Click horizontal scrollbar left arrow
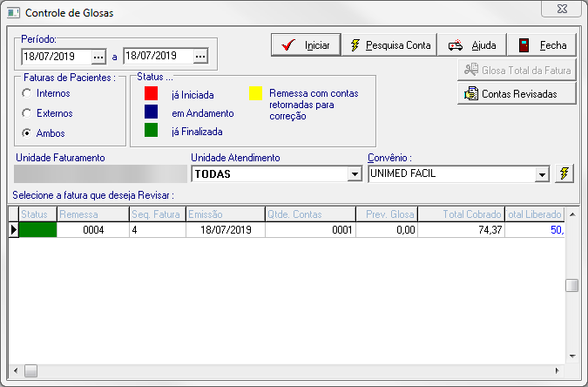 coord(16,370)
